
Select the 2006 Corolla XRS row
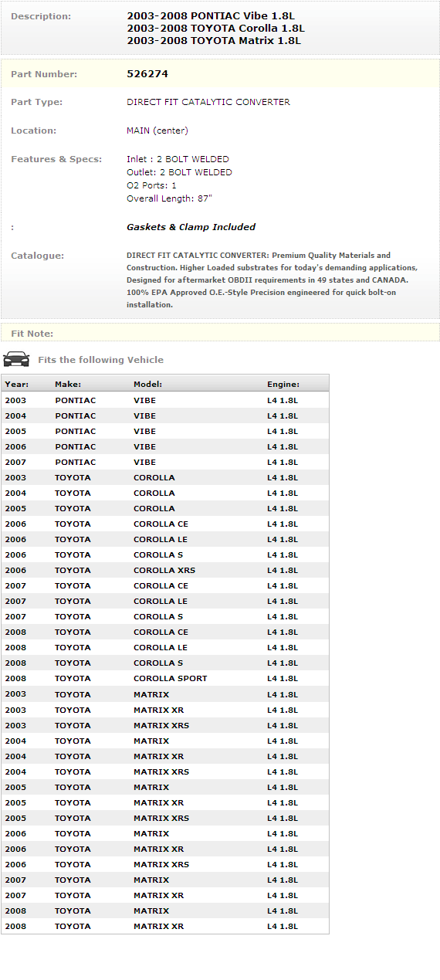click(165, 571)
